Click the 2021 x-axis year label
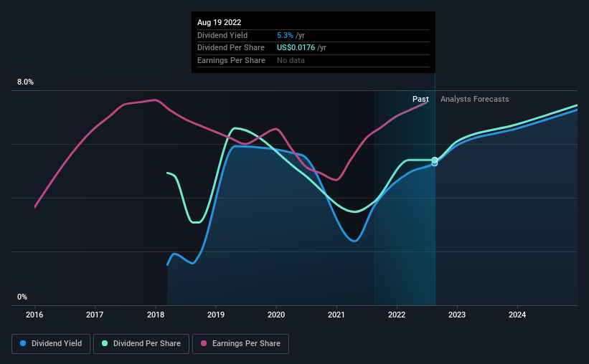 pos(336,315)
